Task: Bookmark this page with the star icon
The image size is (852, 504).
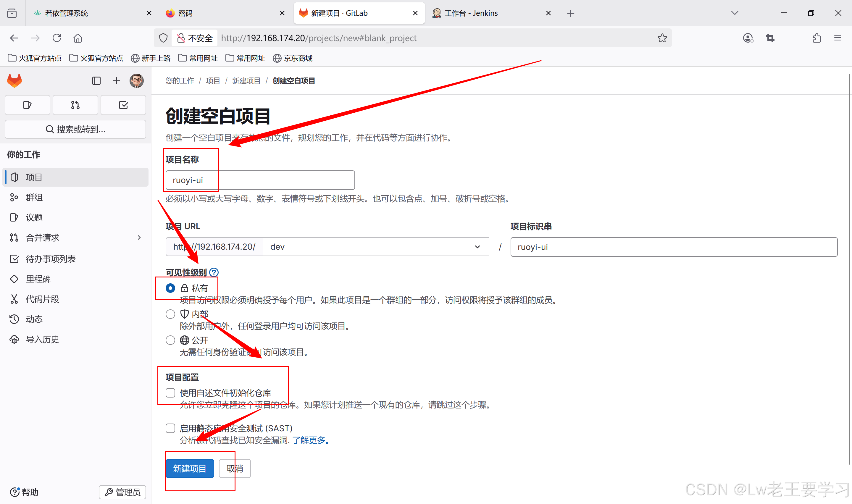Action: [x=662, y=38]
